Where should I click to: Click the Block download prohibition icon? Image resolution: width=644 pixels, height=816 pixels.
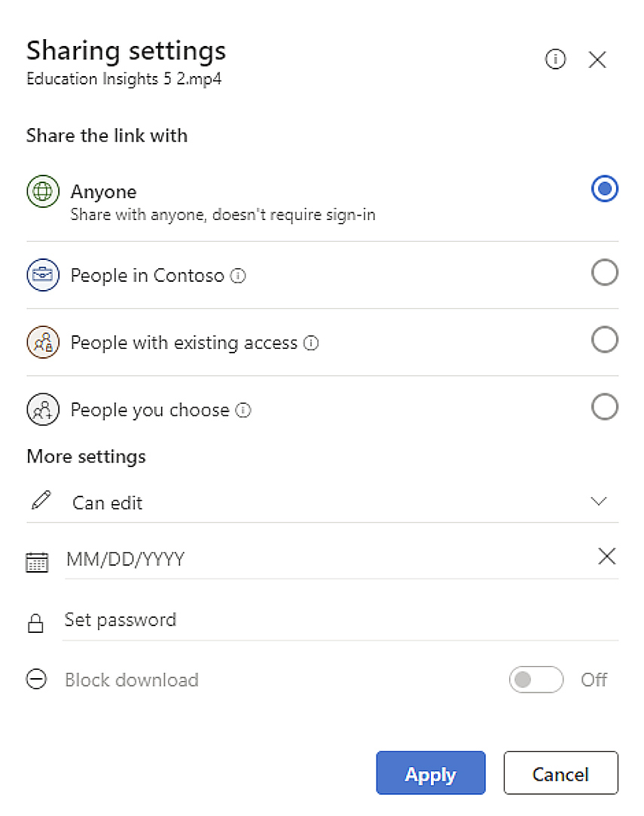[36, 680]
